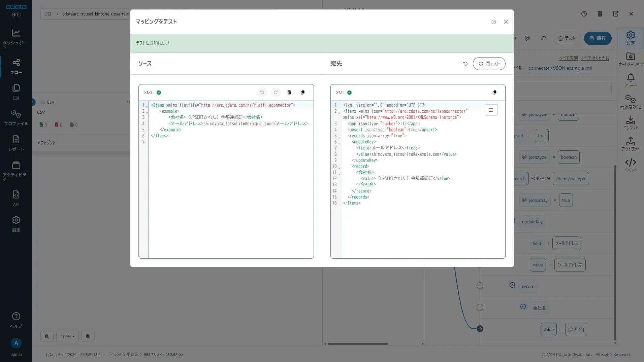Click the Save (保存) button
644x362 pixels.
tap(598, 38)
